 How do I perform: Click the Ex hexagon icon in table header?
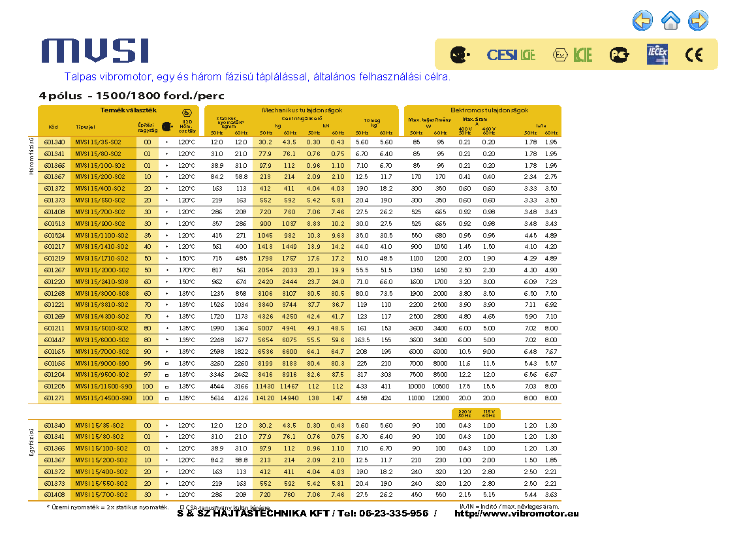(x=187, y=112)
